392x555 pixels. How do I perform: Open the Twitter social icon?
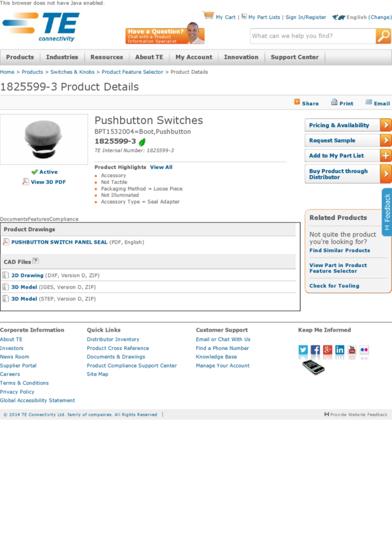point(303,350)
